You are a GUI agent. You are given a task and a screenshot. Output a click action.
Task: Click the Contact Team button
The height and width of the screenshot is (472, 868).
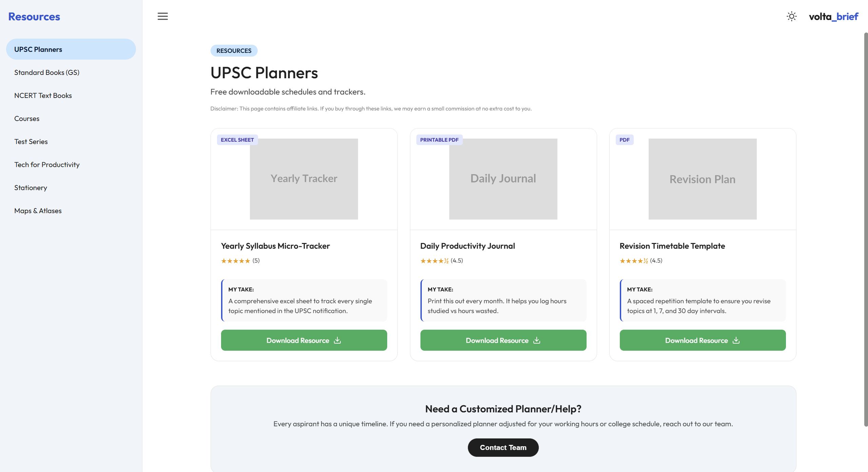tap(503, 448)
